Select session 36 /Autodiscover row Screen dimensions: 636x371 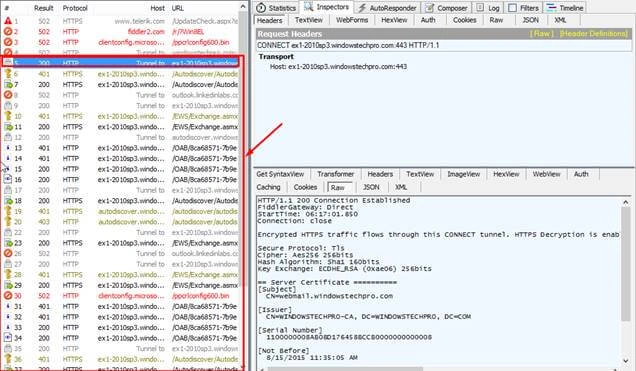point(120,359)
